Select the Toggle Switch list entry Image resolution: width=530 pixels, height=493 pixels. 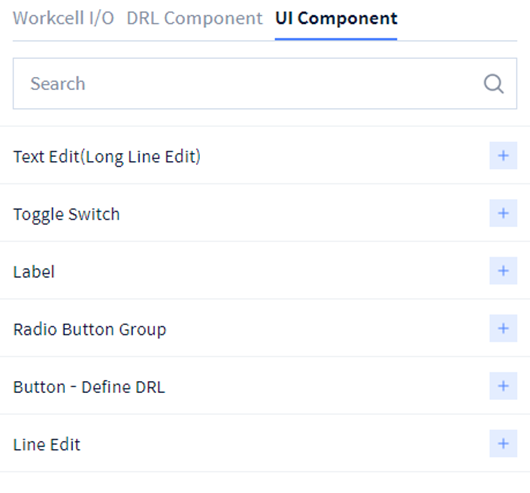[66, 215]
